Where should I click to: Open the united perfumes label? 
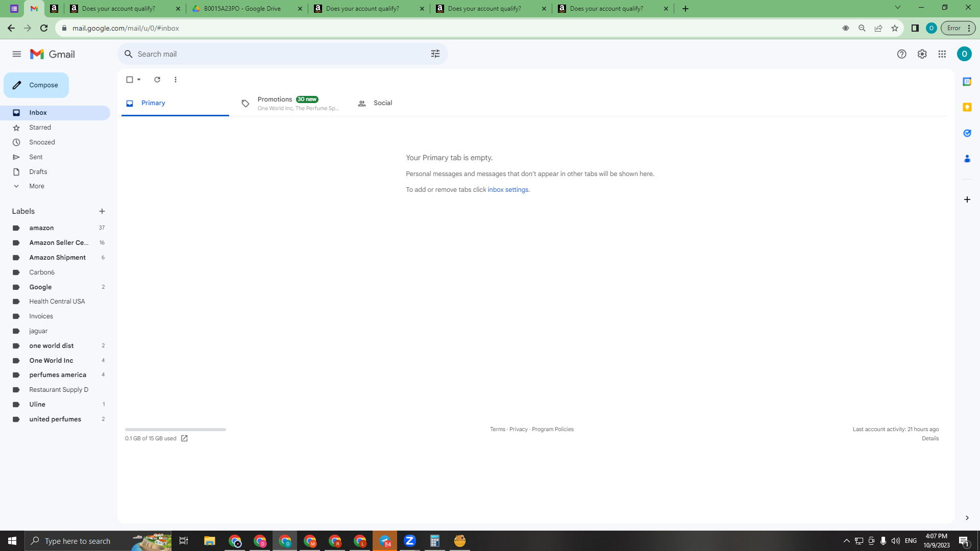click(x=55, y=419)
